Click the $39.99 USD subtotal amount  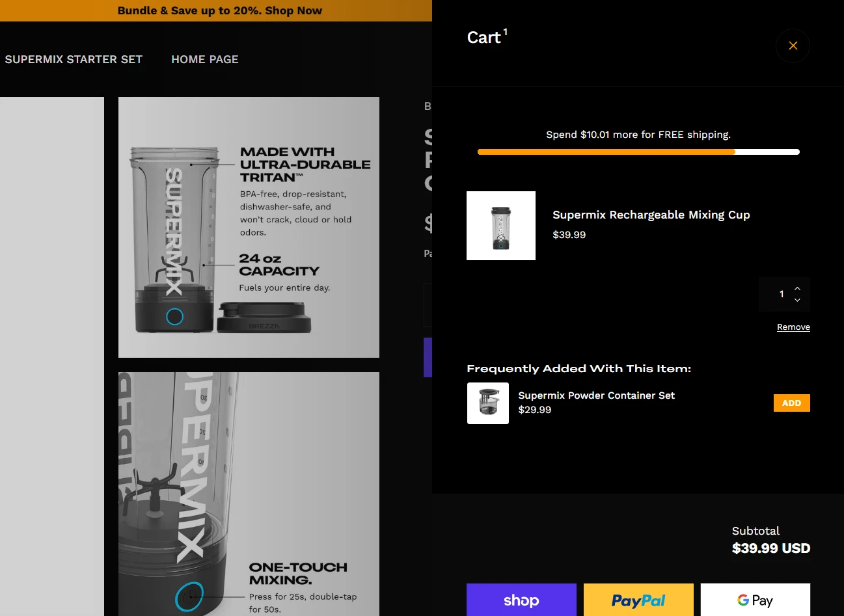[771, 548]
